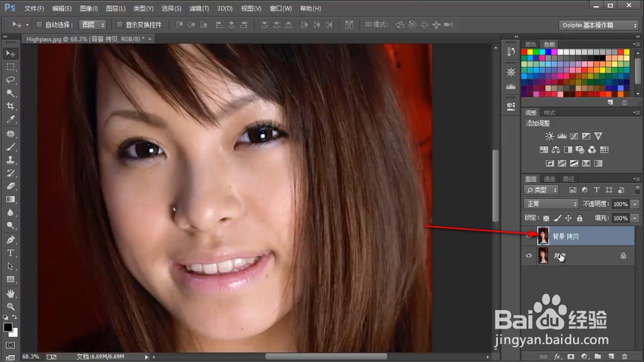Enable the 自动选择 checkbox
The image size is (644, 362).
[39, 24]
